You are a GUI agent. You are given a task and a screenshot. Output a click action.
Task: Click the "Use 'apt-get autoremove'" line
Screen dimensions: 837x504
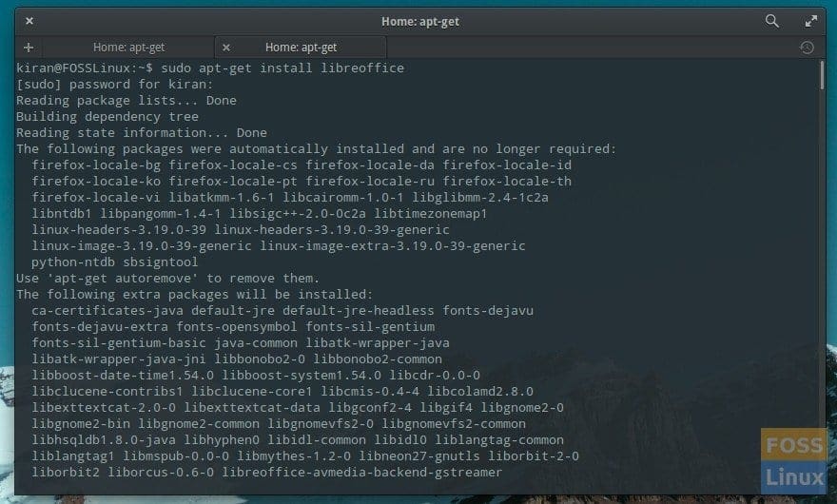click(x=167, y=279)
